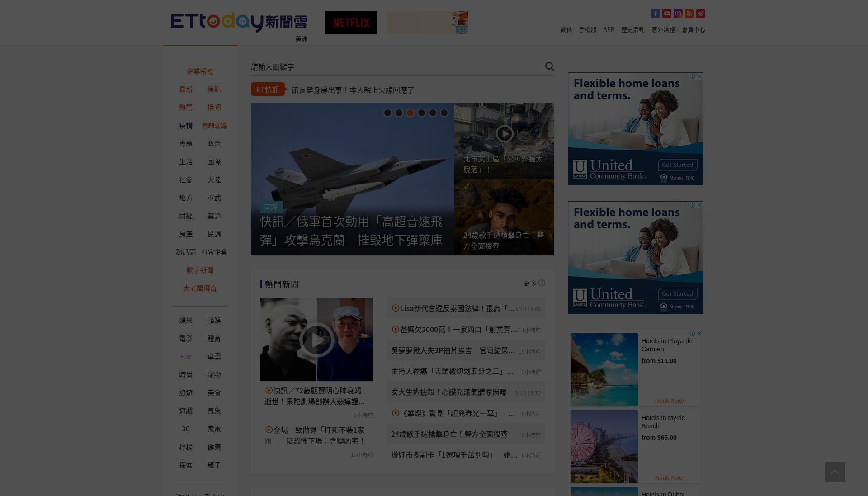
Task: Open ET快訊 headline about 館長健身房
Action: pyautogui.click(x=353, y=90)
